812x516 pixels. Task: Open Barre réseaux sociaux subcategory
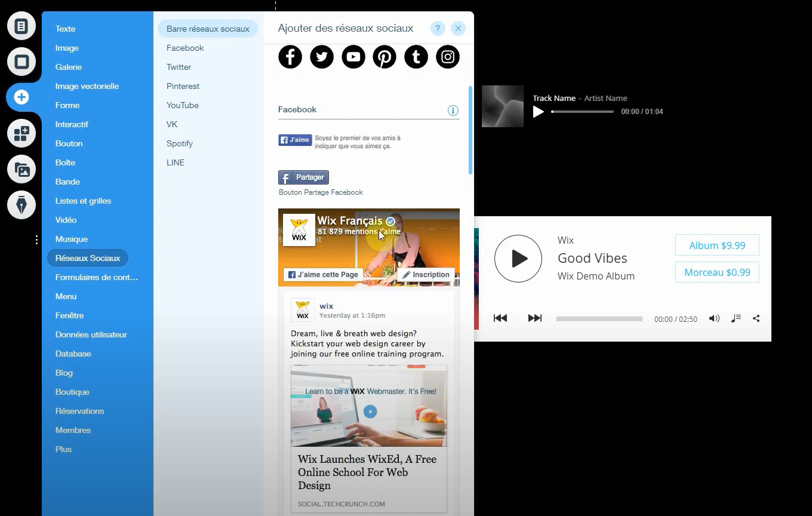click(208, 29)
